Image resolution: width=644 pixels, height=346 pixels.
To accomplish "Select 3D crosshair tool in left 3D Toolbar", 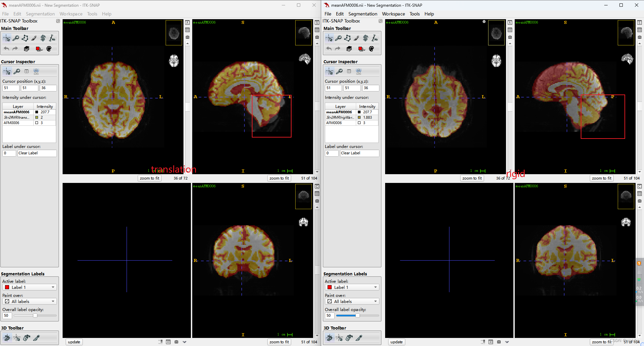I will tap(17, 338).
